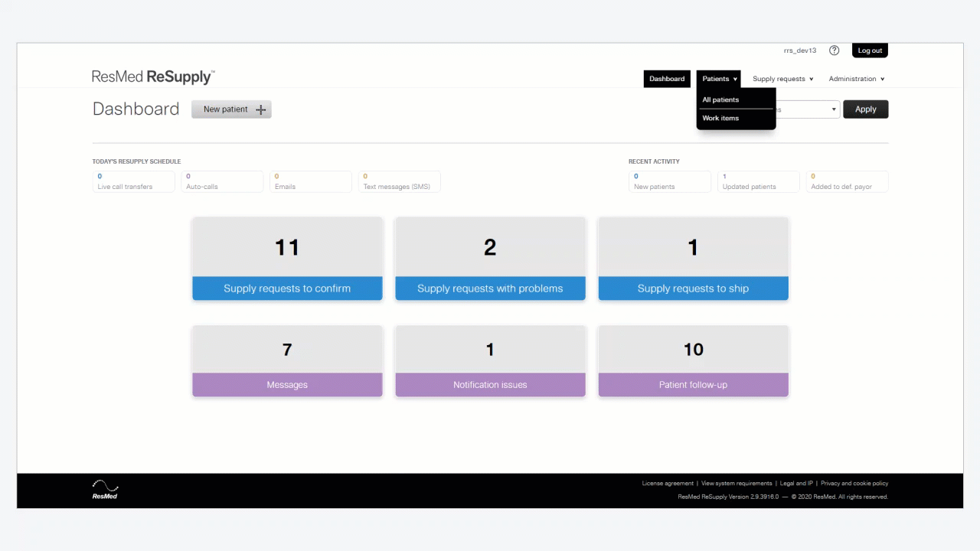Image resolution: width=980 pixels, height=551 pixels.
Task: Open the Messages tile
Action: (287, 361)
